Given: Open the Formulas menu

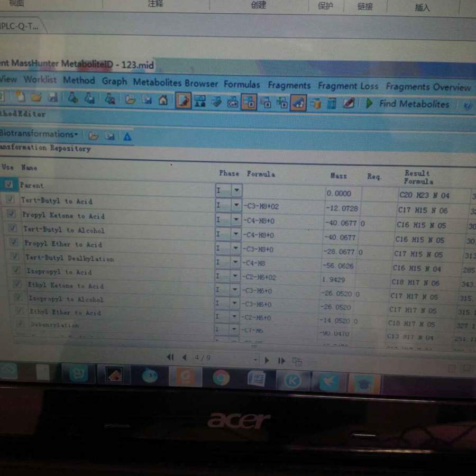Looking at the screenshot, I should pos(242,84).
